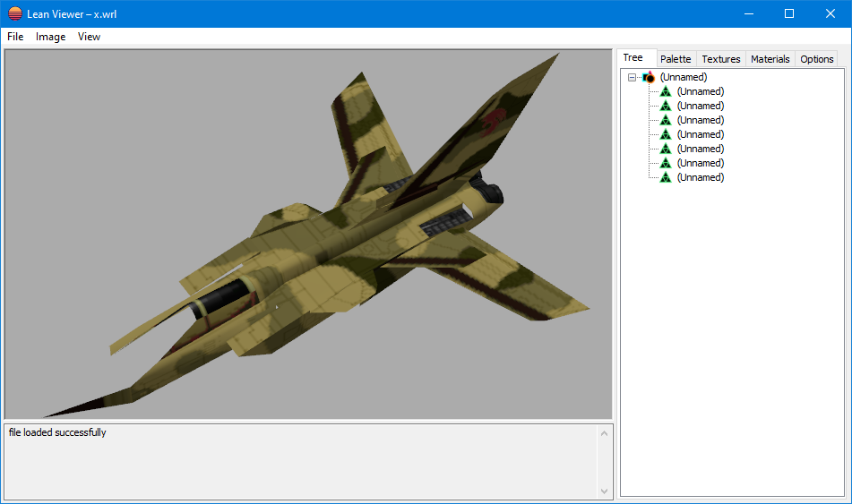Screen dimensions: 852x504
Task: Switch to the Options tab
Action: pyautogui.click(x=817, y=59)
